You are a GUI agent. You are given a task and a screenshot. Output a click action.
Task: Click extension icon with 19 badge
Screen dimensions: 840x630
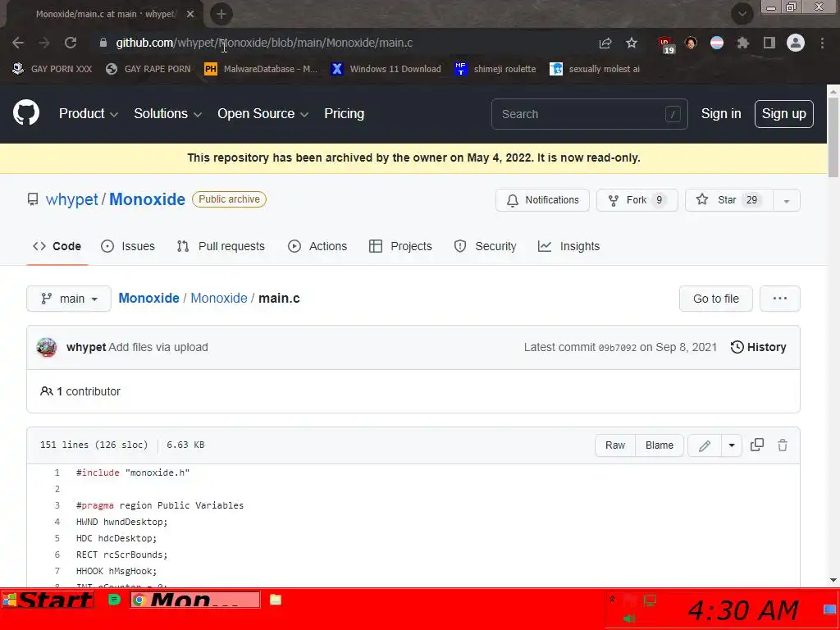point(665,44)
